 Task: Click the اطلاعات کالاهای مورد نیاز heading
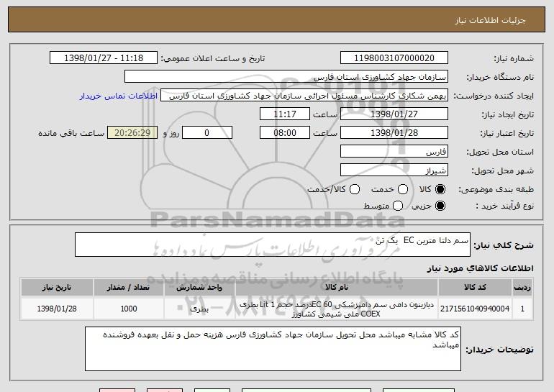tap(480, 268)
